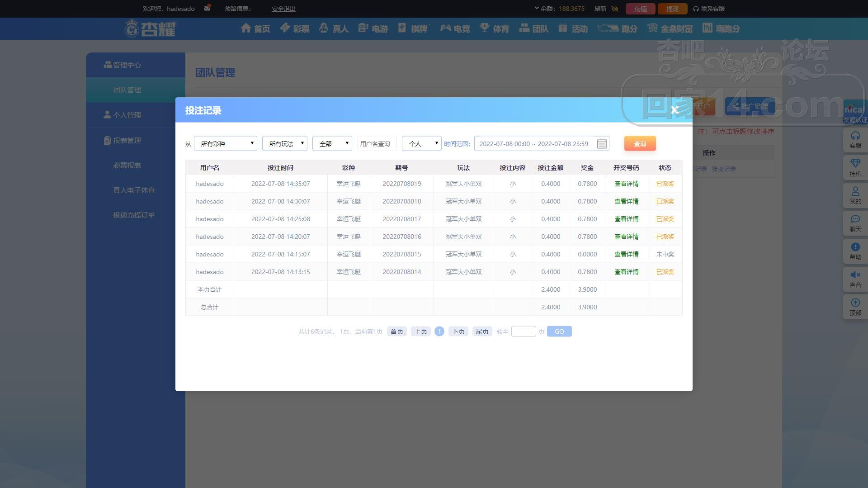Sort by 奖金 column header
The width and height of the screenshot is (868, 488).
coord(587,168)
